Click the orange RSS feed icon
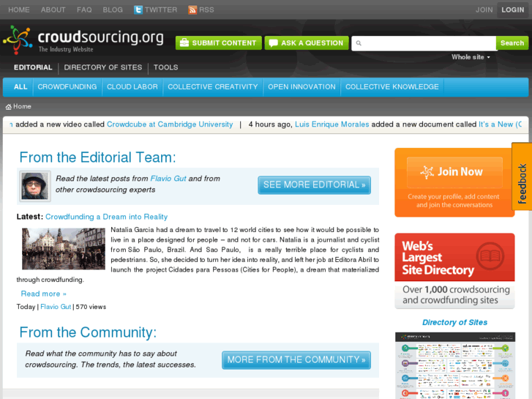The image size is (532, 399). point(192,10)
